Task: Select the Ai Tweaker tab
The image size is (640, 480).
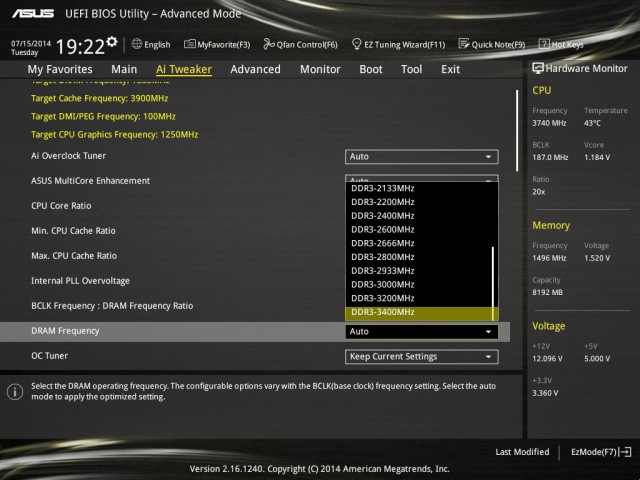Action: pyautogui.click(x=184, y=69)
